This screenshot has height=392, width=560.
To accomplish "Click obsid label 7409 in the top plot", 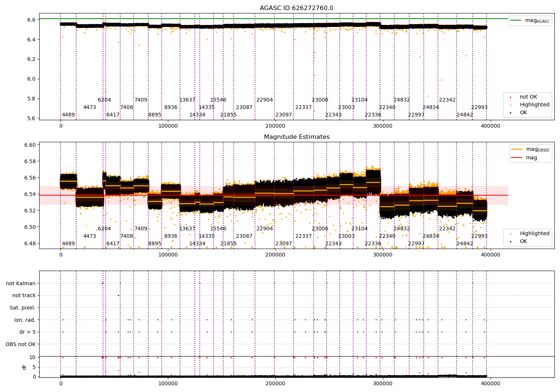I will (141, 100).
